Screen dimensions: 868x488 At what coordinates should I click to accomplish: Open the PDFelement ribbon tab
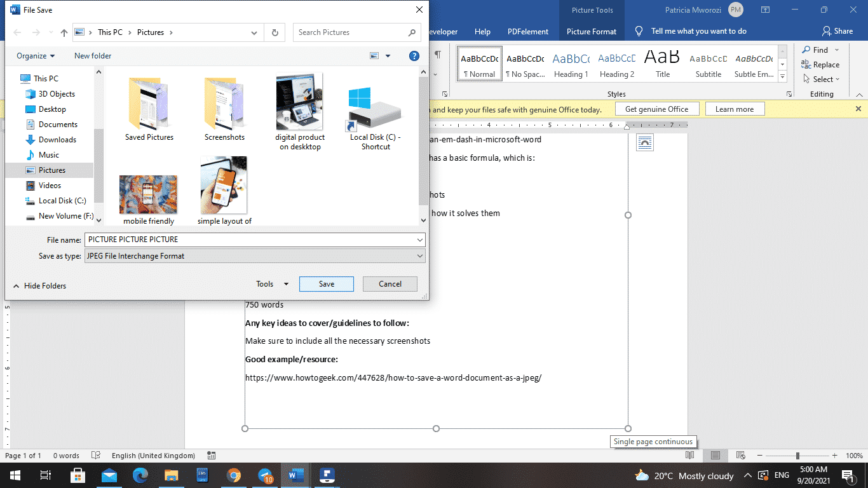(x=529, y=30)
